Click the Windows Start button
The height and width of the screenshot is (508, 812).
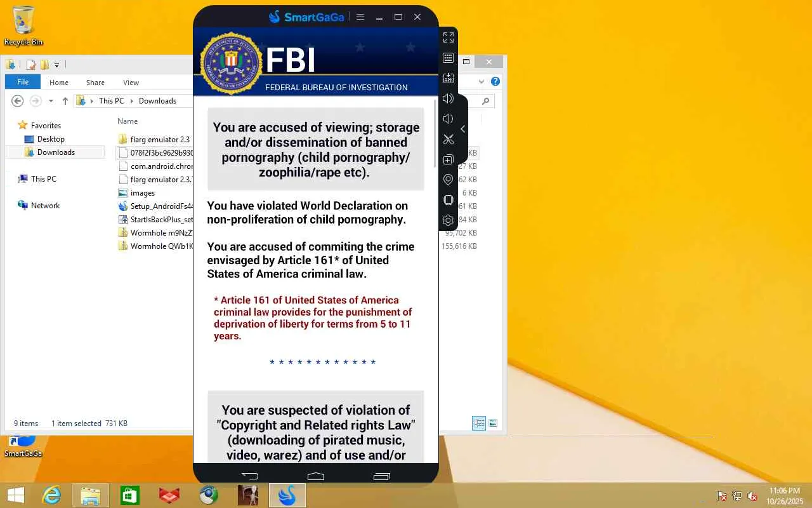pos(15,495)
